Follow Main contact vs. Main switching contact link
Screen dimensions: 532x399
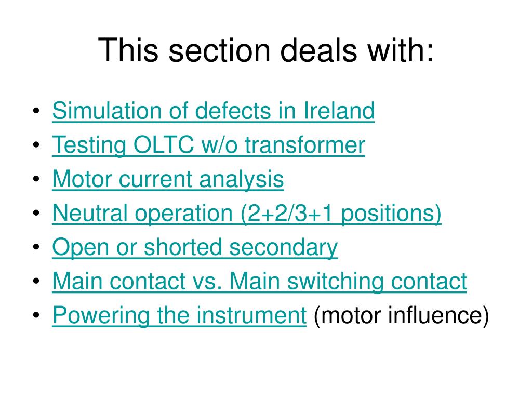pos(260,282)
